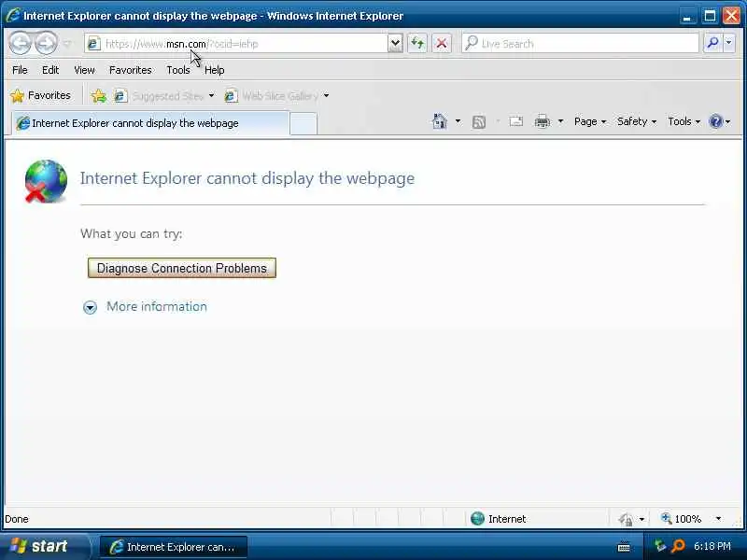Click the 'Done' status bar text
Screen dimensions: 747x560
click(17, 519)
